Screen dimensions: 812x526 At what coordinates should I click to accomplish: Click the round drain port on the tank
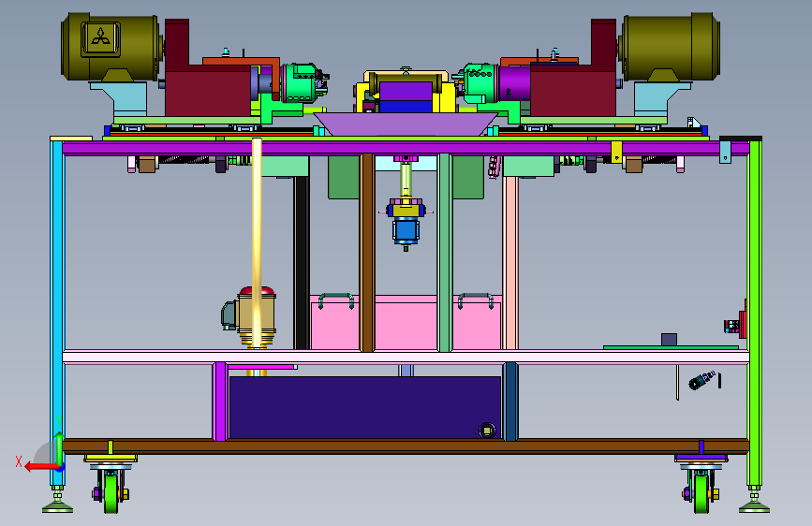[487, 431]
